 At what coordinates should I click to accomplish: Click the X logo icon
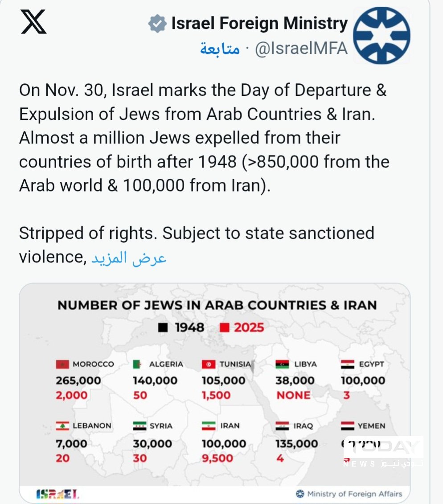pyautogui.click(x=33, y=23)
